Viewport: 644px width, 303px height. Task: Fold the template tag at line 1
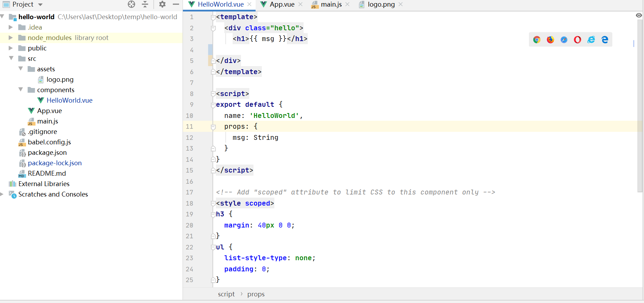(x=213, y=17)
